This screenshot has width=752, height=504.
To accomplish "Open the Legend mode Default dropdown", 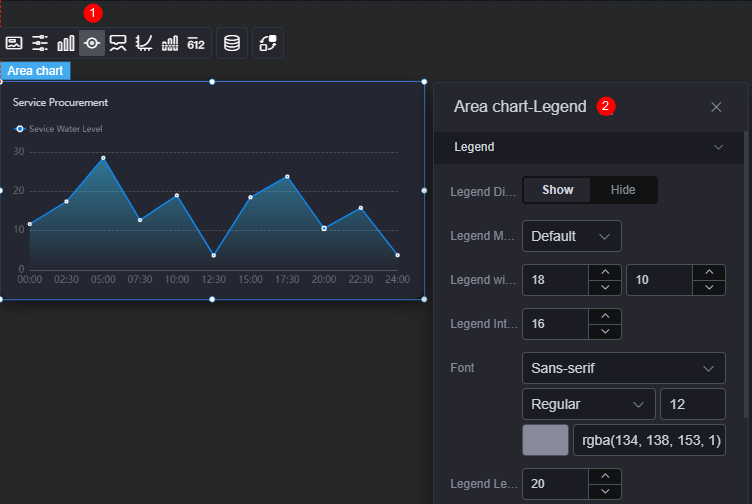I will 572,236.
